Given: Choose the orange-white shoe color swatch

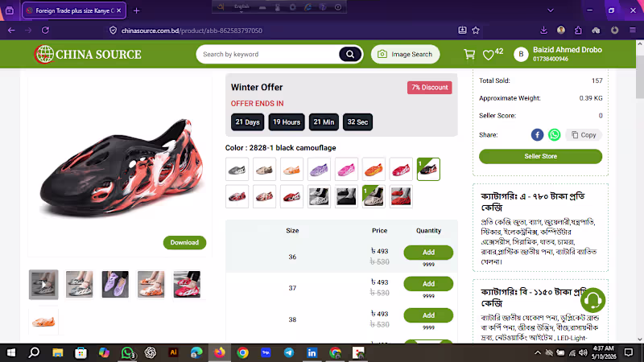Looking at the screenshot, I should click(291, 169).
